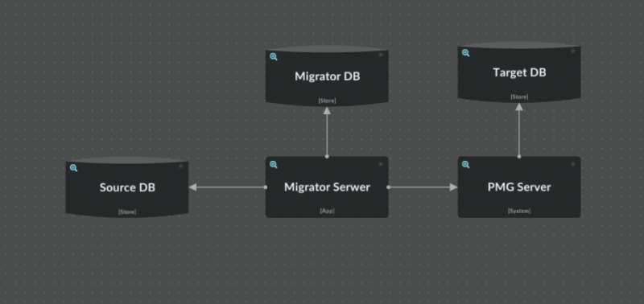Click status dot on PMG Server
The width and height of the screenshot is (644, 304).
(x=573, y=164)
